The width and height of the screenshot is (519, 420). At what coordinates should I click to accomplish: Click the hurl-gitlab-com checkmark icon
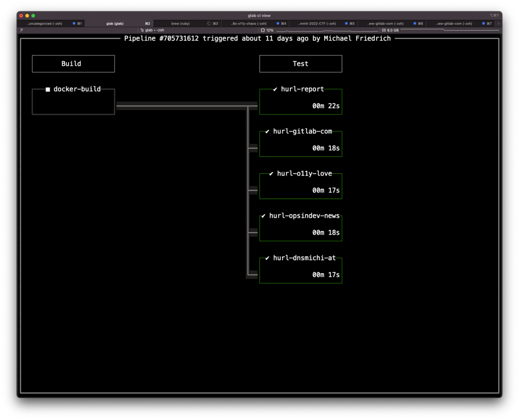pyautogui.click(x=267, y=132)
